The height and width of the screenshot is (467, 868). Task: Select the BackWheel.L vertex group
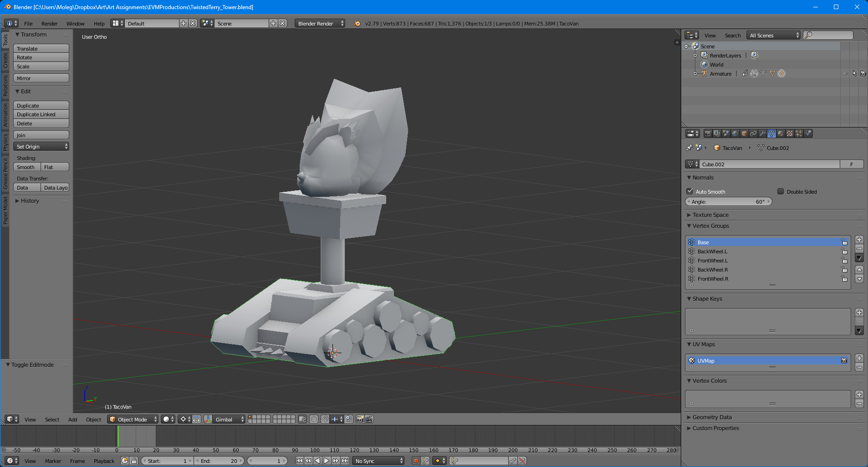pyautogui.click(x=712, y=251)
